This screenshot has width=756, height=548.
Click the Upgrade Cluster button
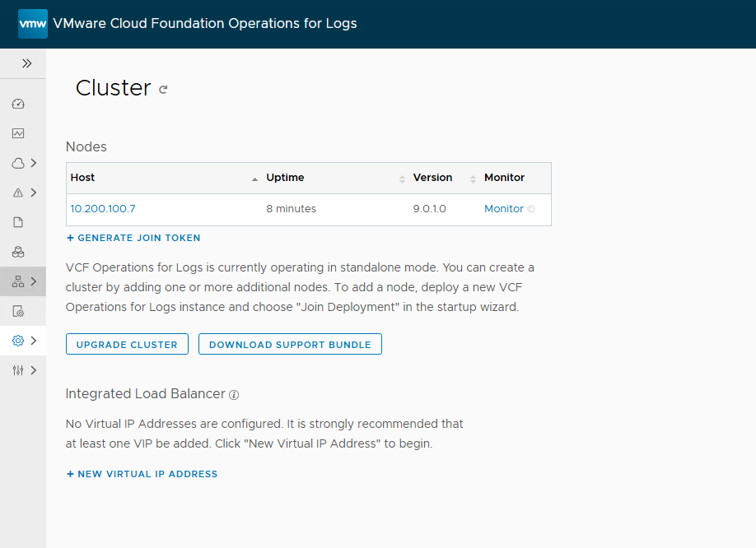click(x=127, y=345)
